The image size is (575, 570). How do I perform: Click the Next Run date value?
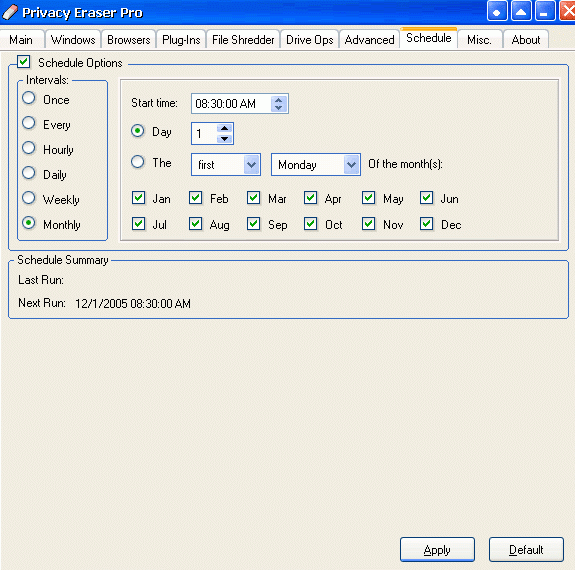133,304
